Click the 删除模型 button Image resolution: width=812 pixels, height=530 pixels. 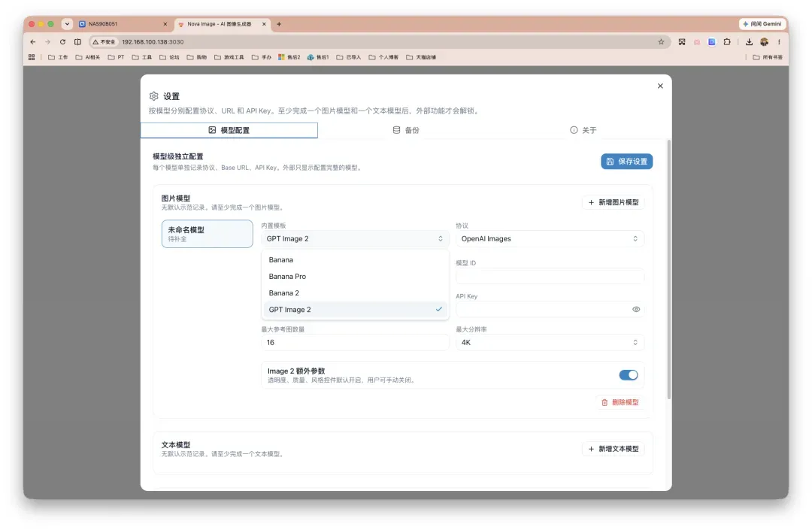point(620,402)
